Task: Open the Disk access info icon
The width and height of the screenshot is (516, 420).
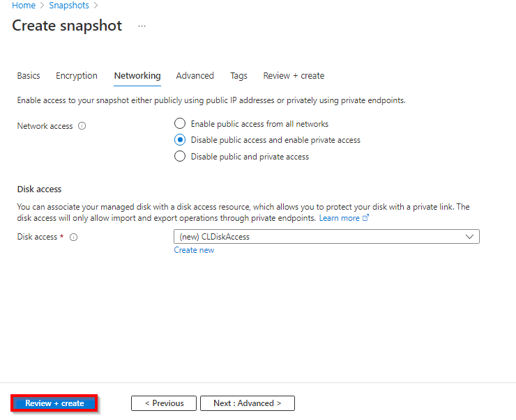Action: pyautogui.click(x=74, y=237)
